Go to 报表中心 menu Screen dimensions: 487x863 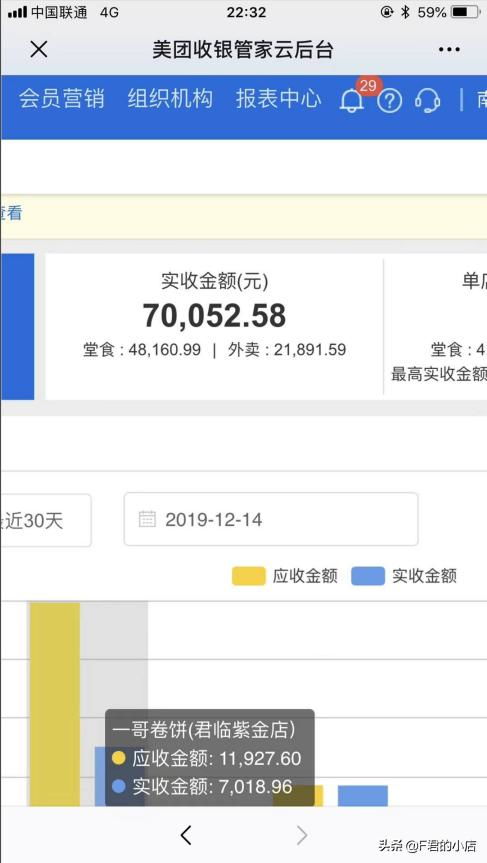[x=278, y=100]
